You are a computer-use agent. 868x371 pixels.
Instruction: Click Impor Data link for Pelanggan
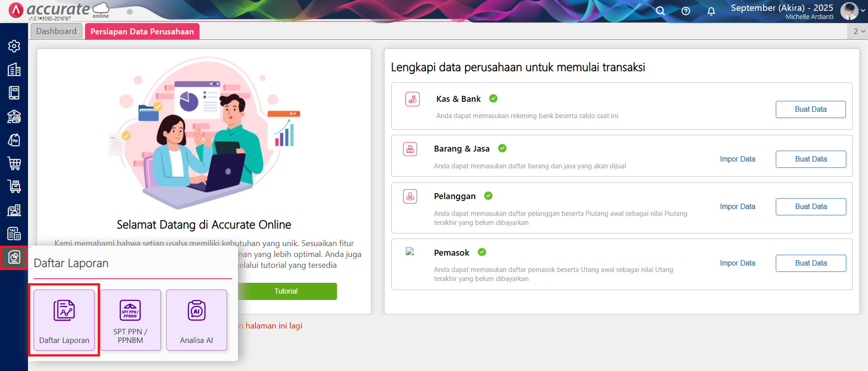737,207
